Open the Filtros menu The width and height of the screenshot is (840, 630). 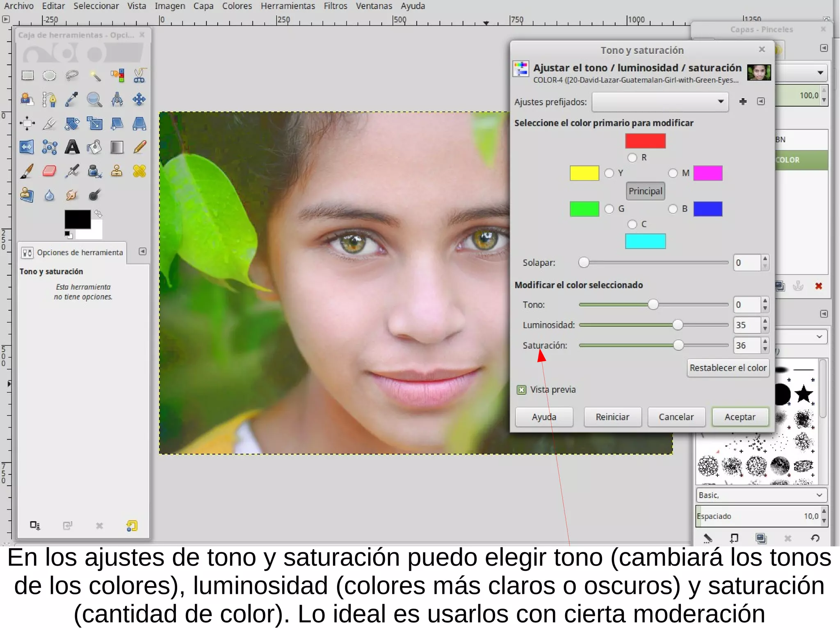[336, 6]
